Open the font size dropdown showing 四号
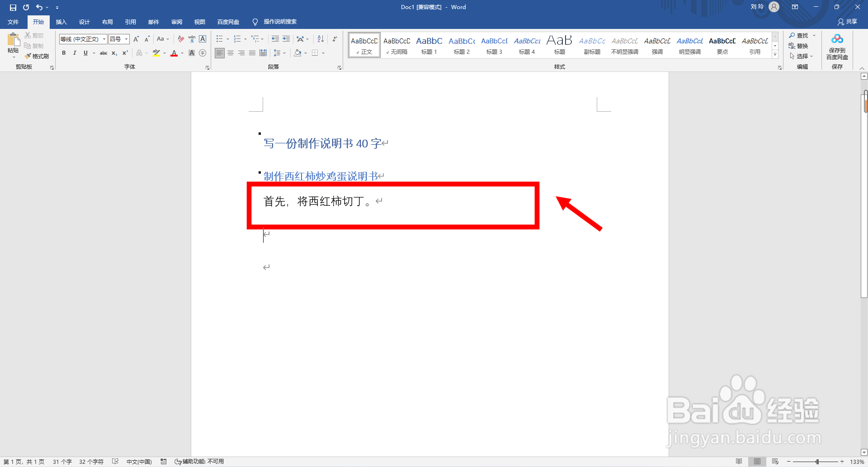 point(126,39)
